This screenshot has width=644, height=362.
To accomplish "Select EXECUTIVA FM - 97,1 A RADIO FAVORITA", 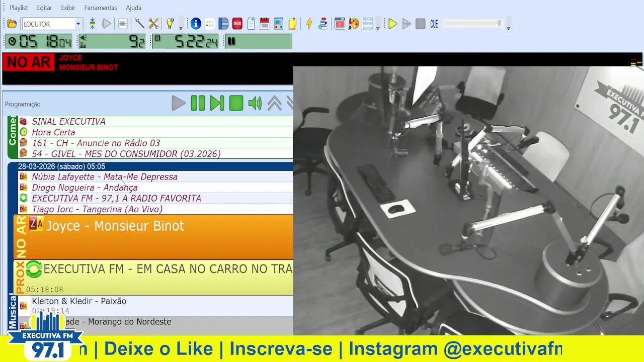I will (x=155, y=198).
